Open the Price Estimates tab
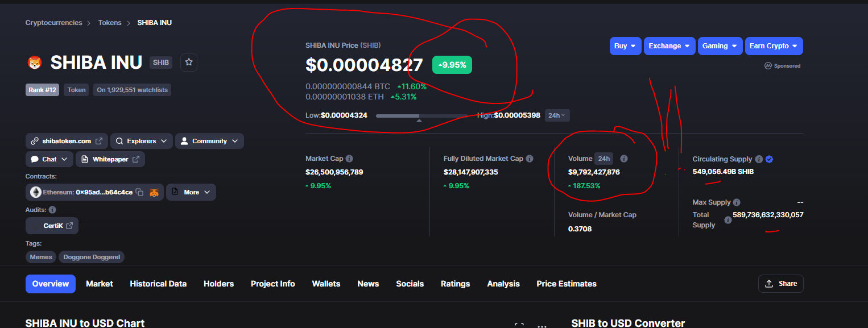Viewport: 868px width, 328px height. click(567, 284)
